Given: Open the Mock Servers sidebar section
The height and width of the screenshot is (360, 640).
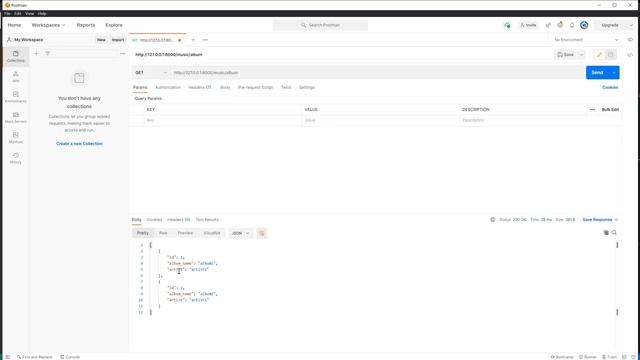Looking at the screenshot, I should (x=16, y=118).
